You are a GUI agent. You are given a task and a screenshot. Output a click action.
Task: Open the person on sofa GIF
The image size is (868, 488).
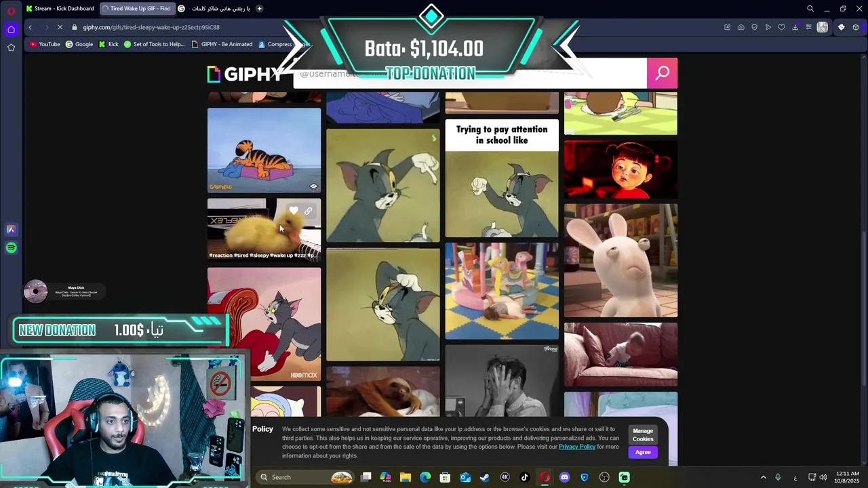click(x=620, y=354)
